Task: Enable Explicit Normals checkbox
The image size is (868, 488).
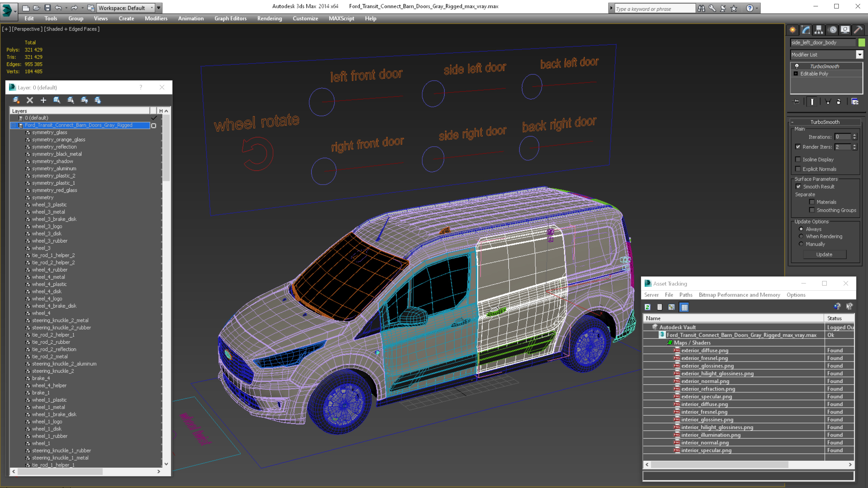Action: click(x=798, y=169)
